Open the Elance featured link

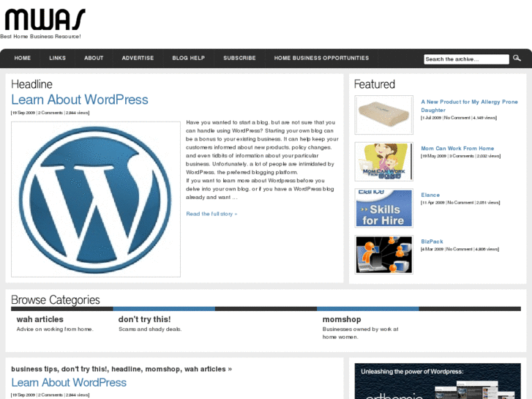430,195
